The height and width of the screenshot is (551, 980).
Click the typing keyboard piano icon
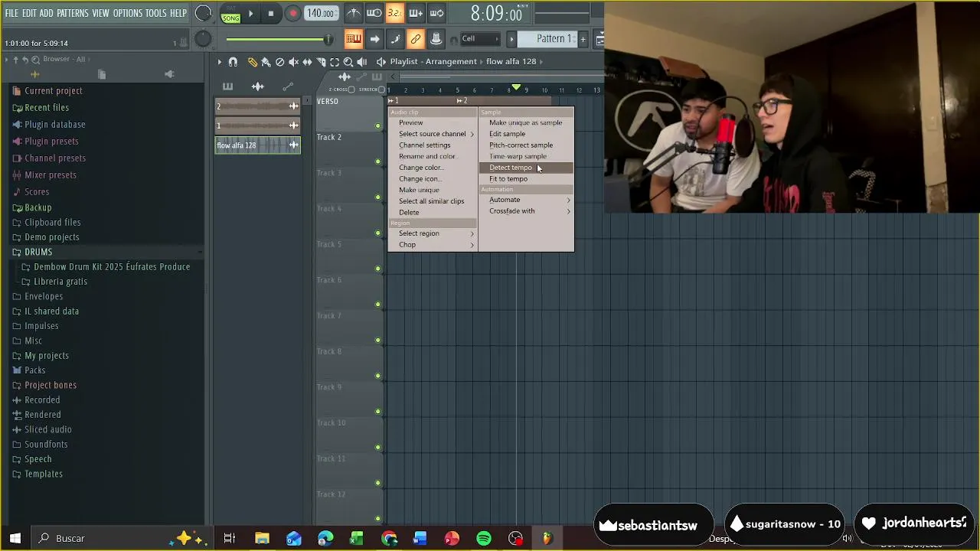tap(354, 39)
